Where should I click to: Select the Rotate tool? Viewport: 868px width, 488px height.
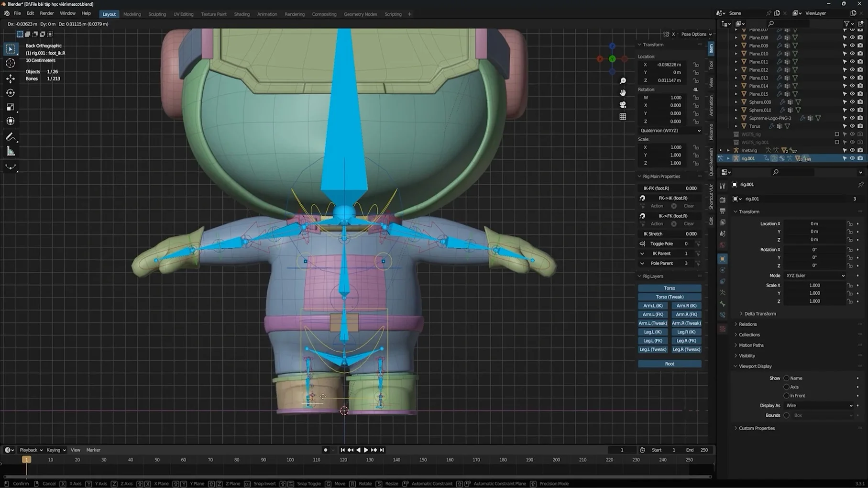11,93
